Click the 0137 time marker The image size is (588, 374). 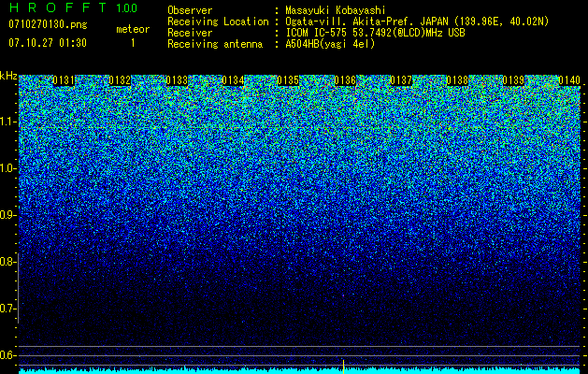401,80
